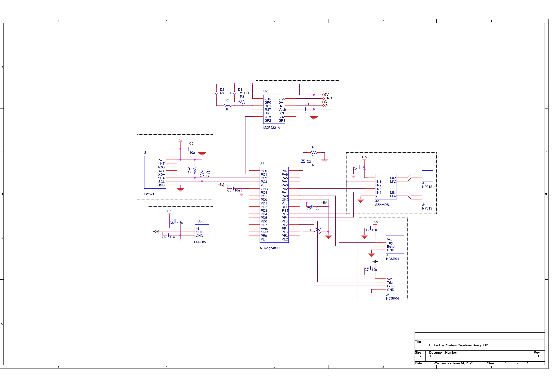Click the C3 capacitor symbol

[x=233, y=188]
